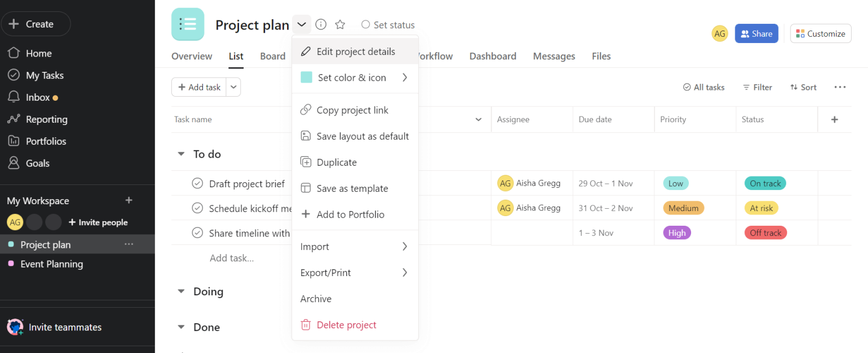
Task: Star the Project plan project
Action: tap(340, 24)
